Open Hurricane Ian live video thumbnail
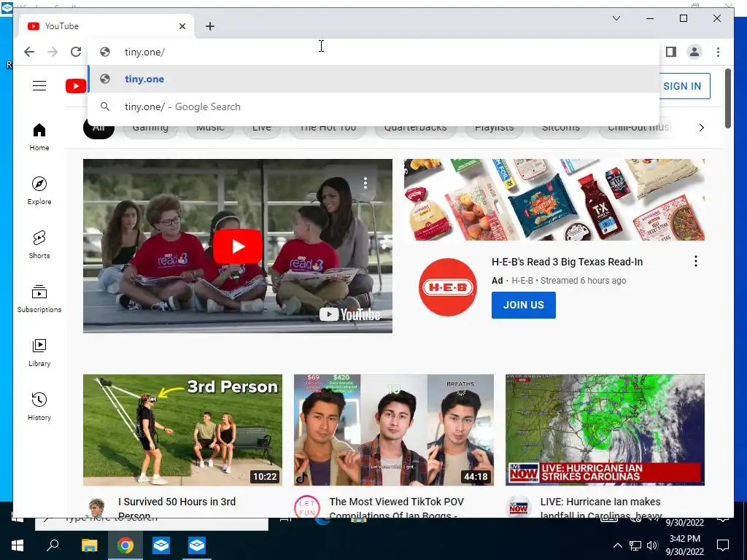Screen dimensions: 747x560 (605, 430)
